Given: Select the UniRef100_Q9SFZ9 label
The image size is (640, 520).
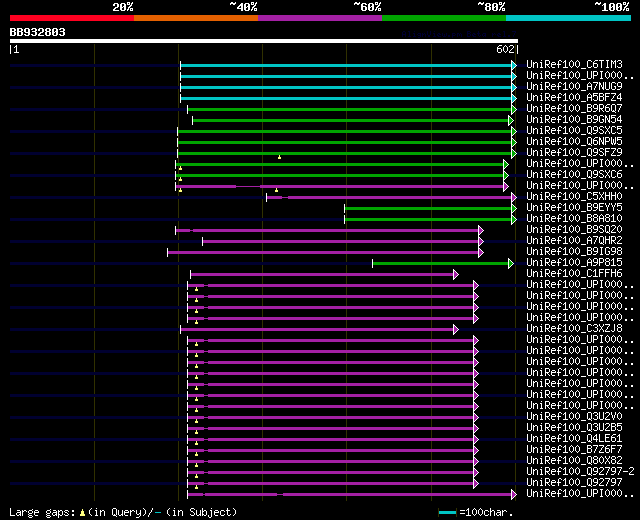Looking at the screenshot, I should [x=574, y=153].
